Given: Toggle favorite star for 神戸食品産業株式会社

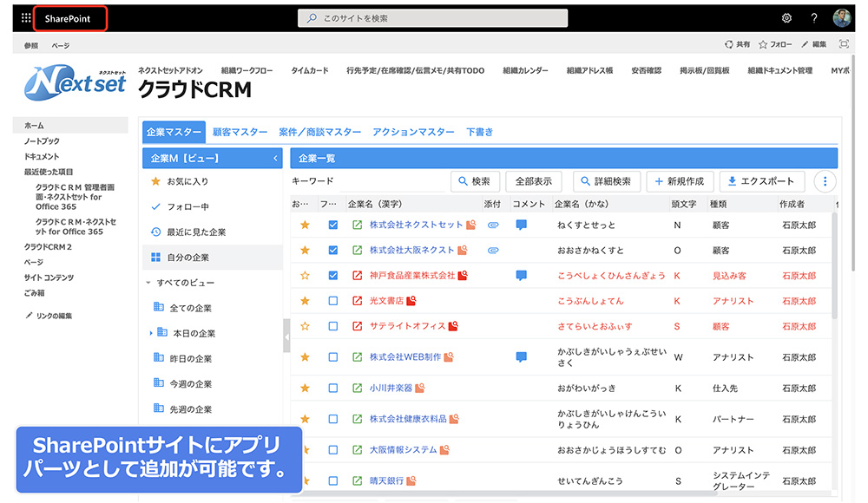Looking at the screenshot, I should click(x=305, y=276).
